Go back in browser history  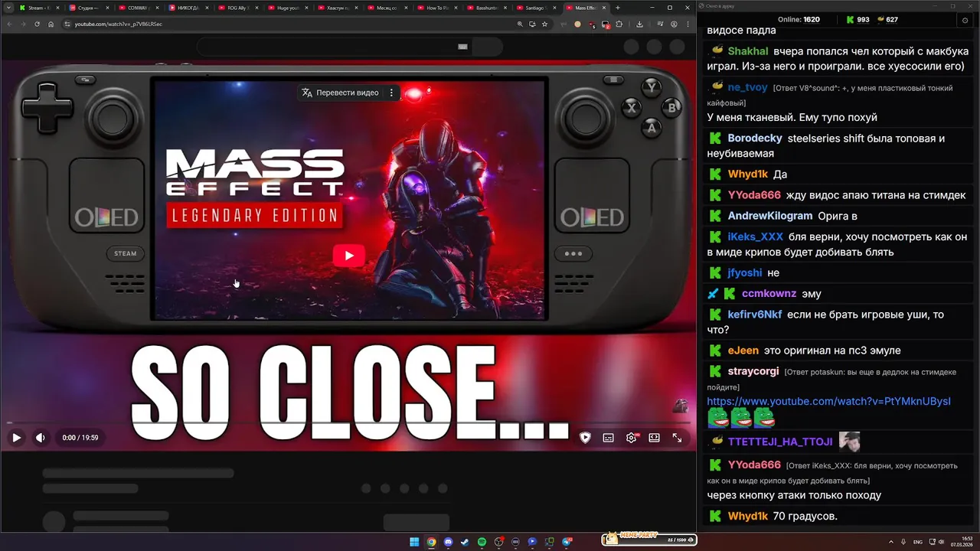[10, 24]
